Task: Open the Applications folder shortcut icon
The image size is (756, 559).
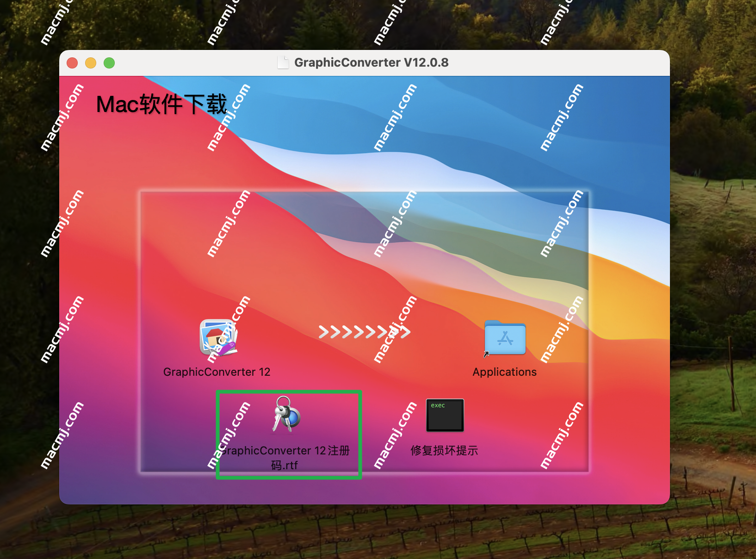Action: pos(505,338)
